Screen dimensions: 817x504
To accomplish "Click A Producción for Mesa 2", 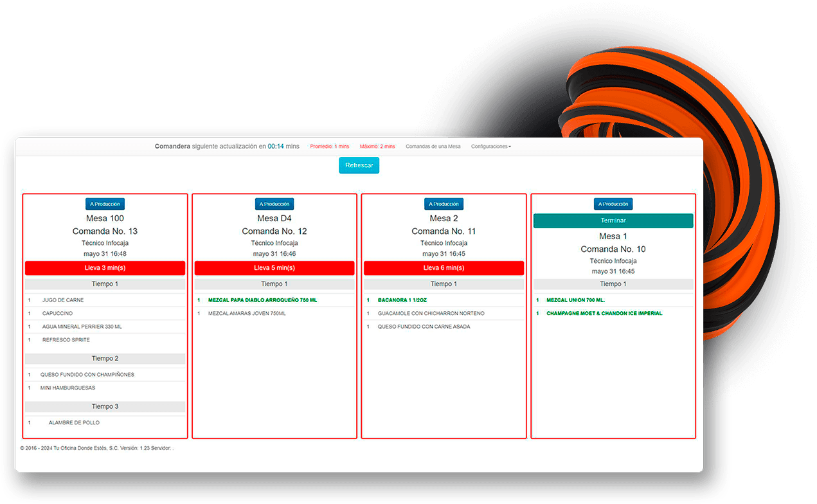I will click(x=444, y=204).
